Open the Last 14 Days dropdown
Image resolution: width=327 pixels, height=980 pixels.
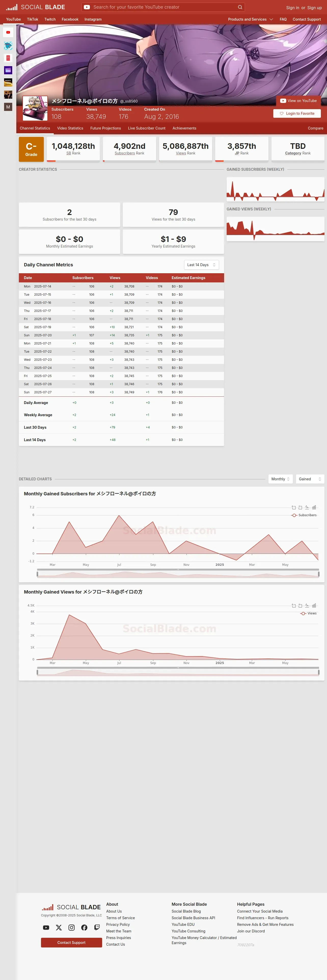coord(201,265)
